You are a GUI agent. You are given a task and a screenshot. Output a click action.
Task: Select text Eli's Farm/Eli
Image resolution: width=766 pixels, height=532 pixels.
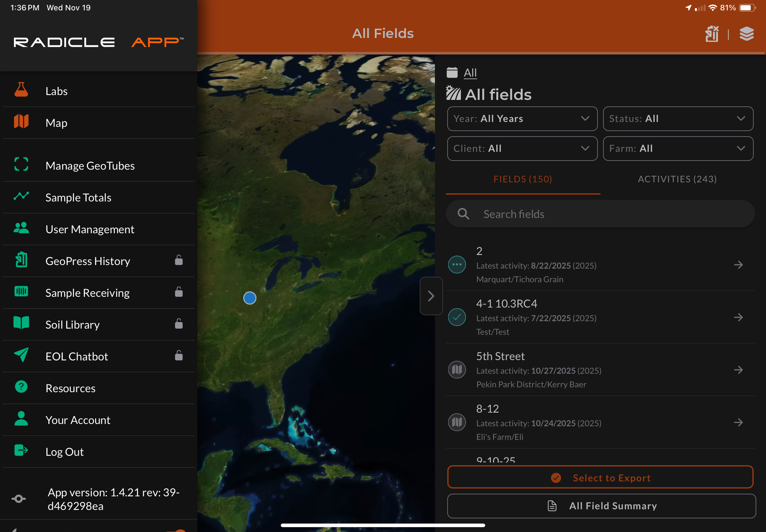[x=500, y=437]
